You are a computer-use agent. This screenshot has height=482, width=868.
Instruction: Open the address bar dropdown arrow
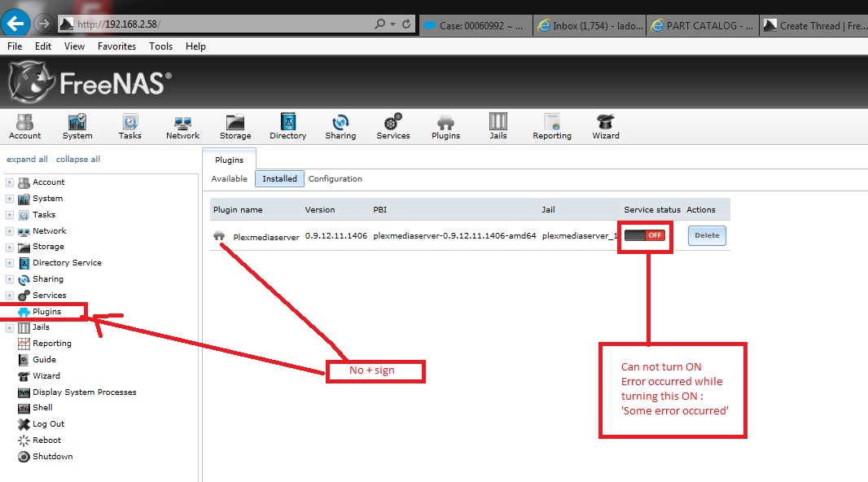click(392, 24)
